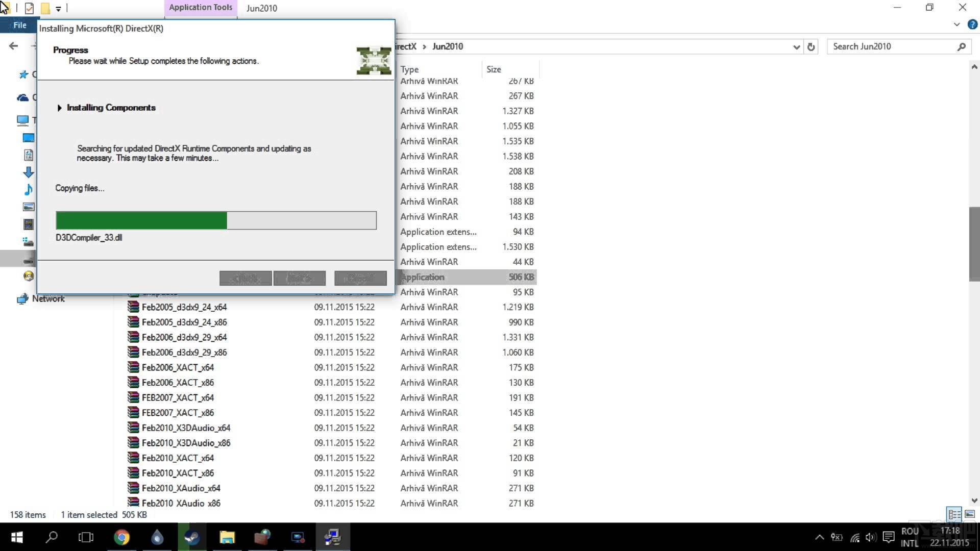
Task: Click the Refresh button in File Explorer
Action: (x=811, y=46)
